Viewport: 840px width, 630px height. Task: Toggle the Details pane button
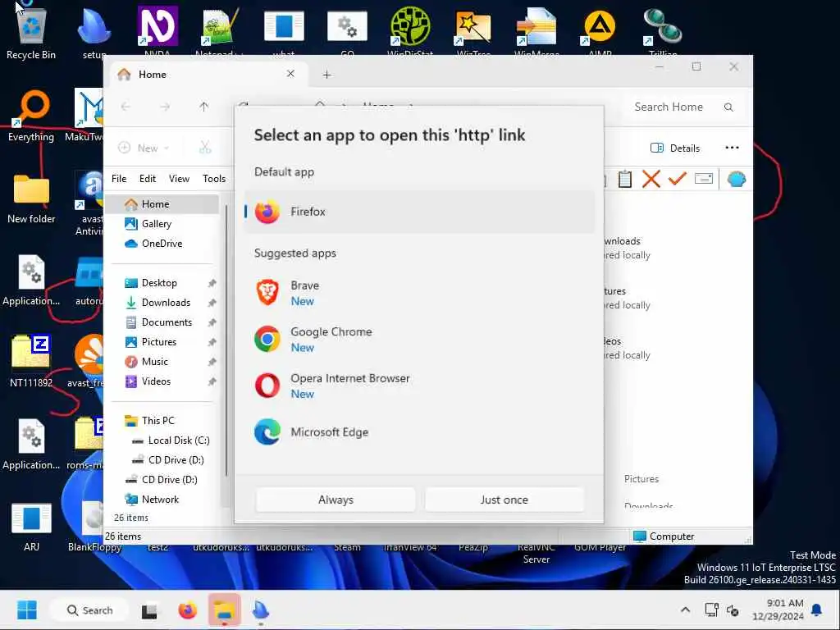tap(675, 148)
